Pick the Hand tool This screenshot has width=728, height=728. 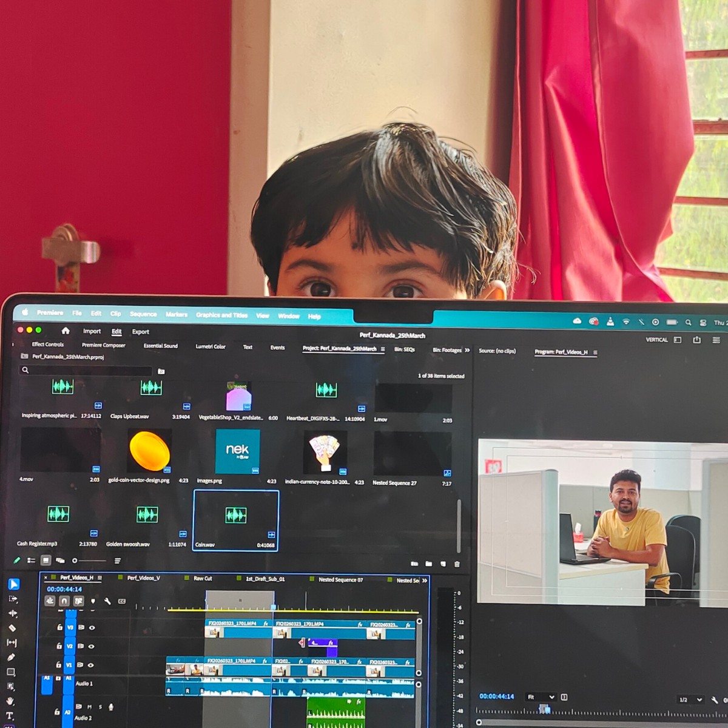tap(10, 701)
